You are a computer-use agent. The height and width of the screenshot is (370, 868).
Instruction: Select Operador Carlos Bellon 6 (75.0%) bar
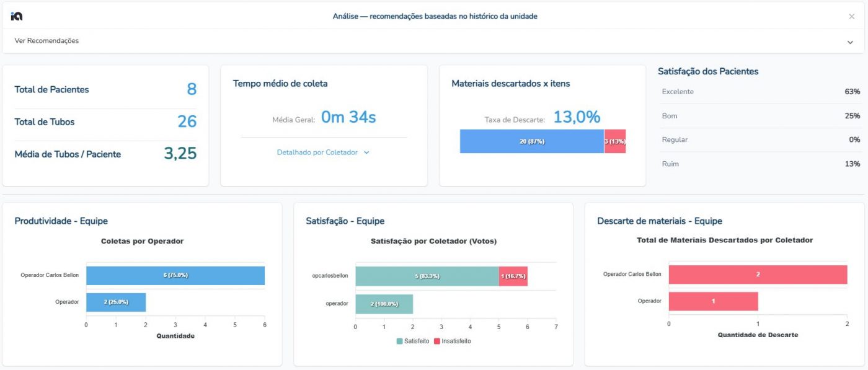(x=175, y=275)
